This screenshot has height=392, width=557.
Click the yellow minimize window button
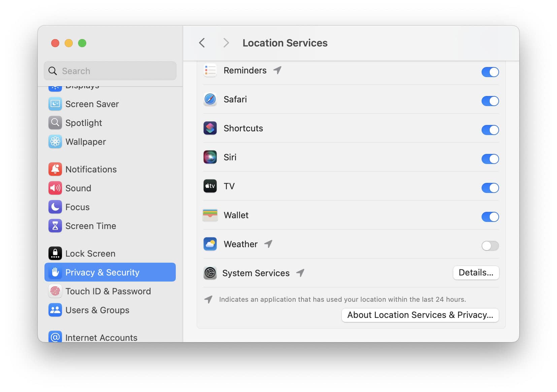coord(68,43)
